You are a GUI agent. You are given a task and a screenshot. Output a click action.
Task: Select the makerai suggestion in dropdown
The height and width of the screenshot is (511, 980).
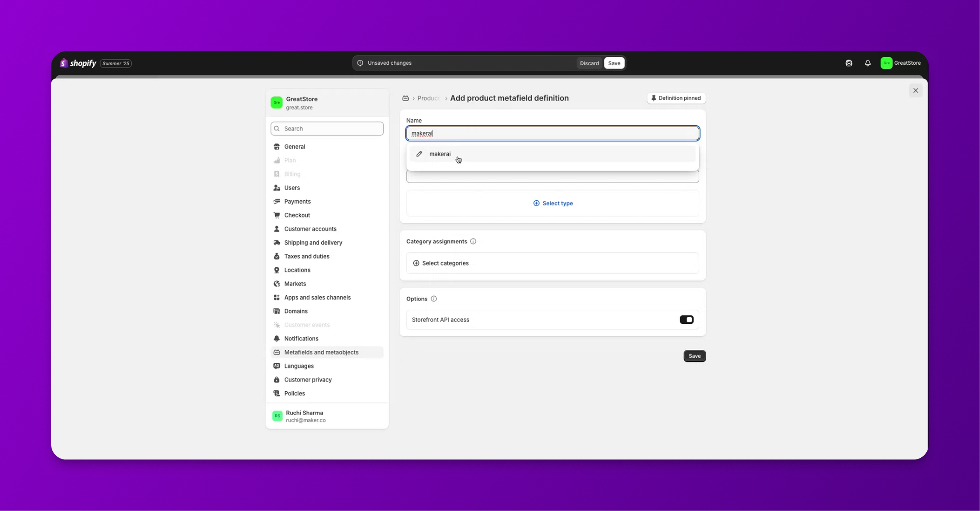point(440,154)
